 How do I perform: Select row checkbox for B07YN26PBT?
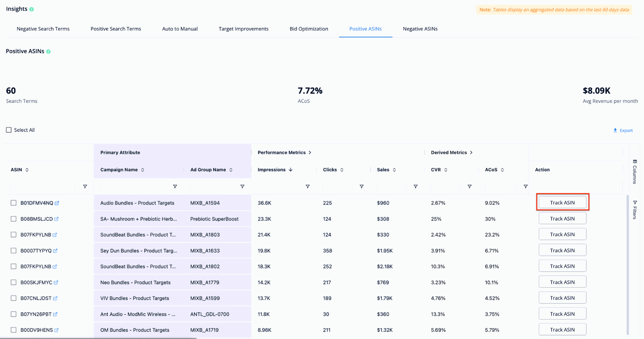[x=14, y=314]
